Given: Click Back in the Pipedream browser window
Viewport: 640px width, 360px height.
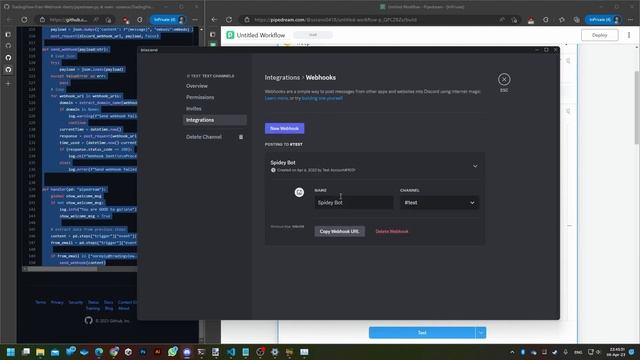Looking at the screenshot, I should tap(214, 20).
